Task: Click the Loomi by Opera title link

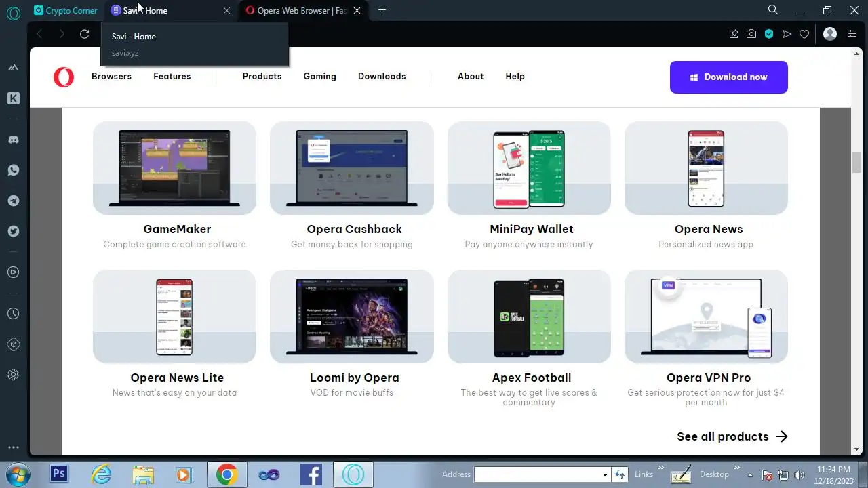Action: (x=354, y=378)
